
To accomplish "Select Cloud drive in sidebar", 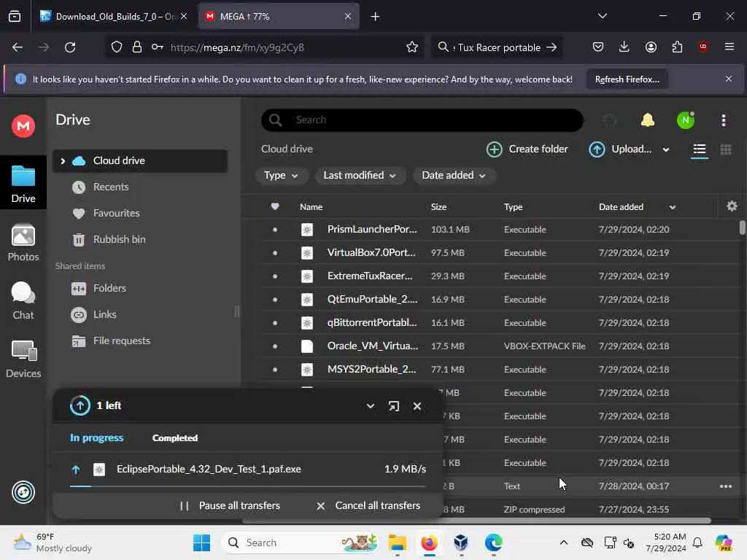I will click(139, 161).
